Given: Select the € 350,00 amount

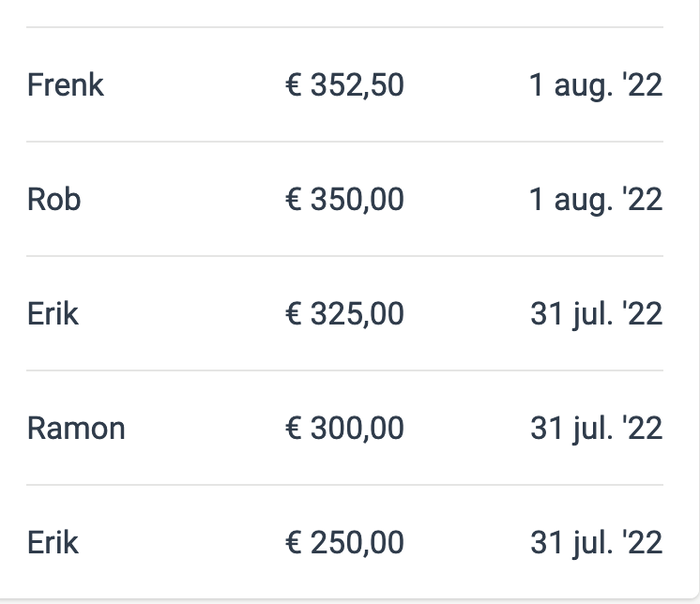Looking at the screenshot, I should 344,200.
